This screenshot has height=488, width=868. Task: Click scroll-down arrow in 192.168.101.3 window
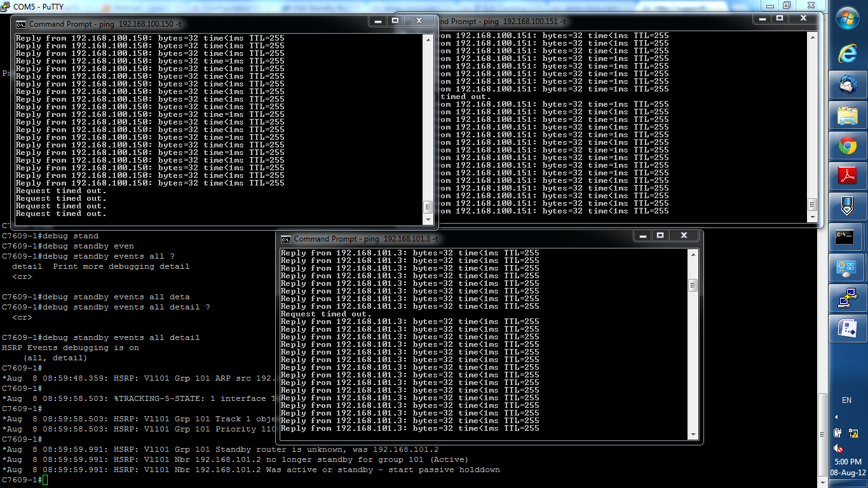(693, 434)
